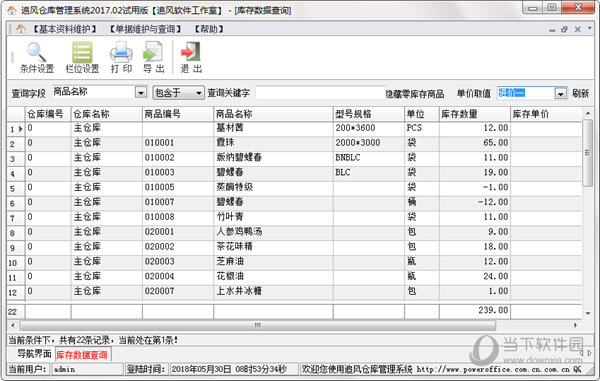
Task: Click the 退出 exit icon
Action: click(191, 57)
